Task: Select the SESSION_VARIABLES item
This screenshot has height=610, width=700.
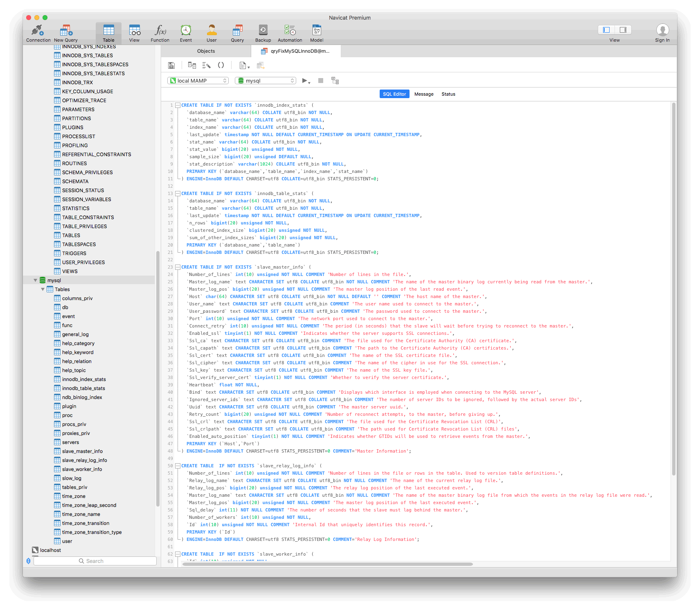Action: coord(86,200)
